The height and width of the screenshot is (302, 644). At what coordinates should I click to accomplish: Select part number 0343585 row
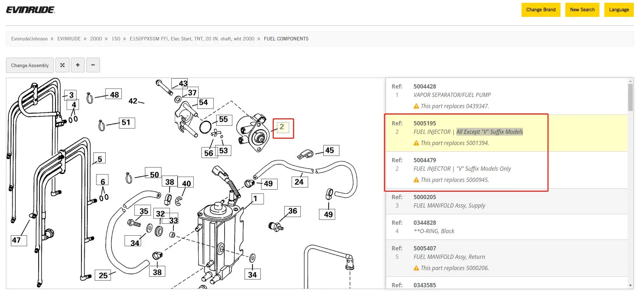[x=507, y=283]
